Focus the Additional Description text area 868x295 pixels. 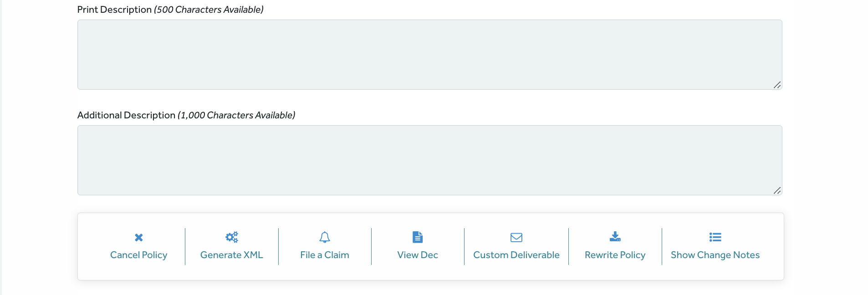[430, 160]
